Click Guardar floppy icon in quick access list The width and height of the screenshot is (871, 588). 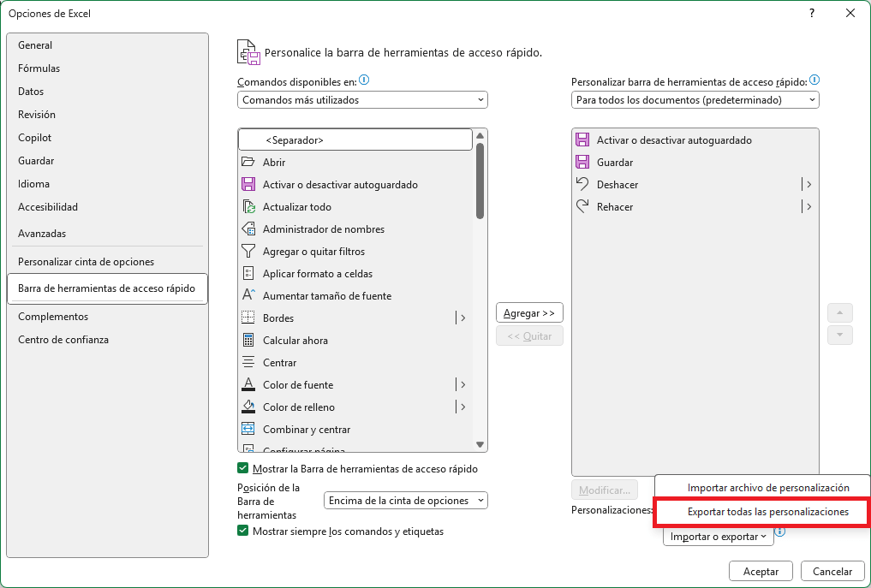point(582,162)
